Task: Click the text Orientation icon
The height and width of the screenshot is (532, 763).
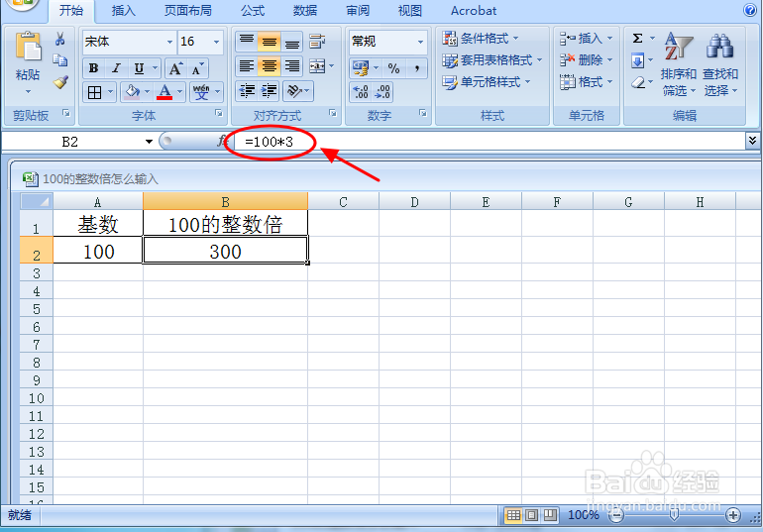Action: pos(294,91)
